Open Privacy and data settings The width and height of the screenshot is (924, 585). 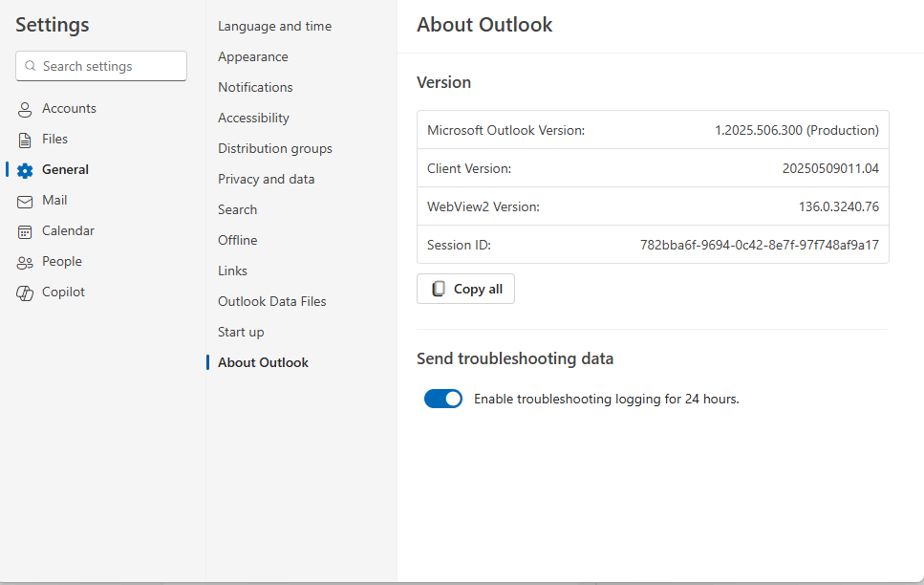(x=266, y=179)
